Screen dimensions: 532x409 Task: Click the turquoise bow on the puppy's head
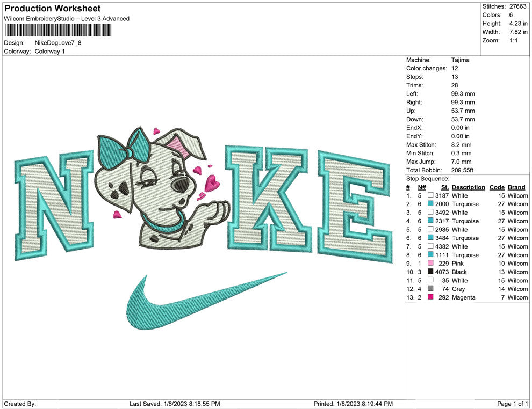click(x=124, y=149)
